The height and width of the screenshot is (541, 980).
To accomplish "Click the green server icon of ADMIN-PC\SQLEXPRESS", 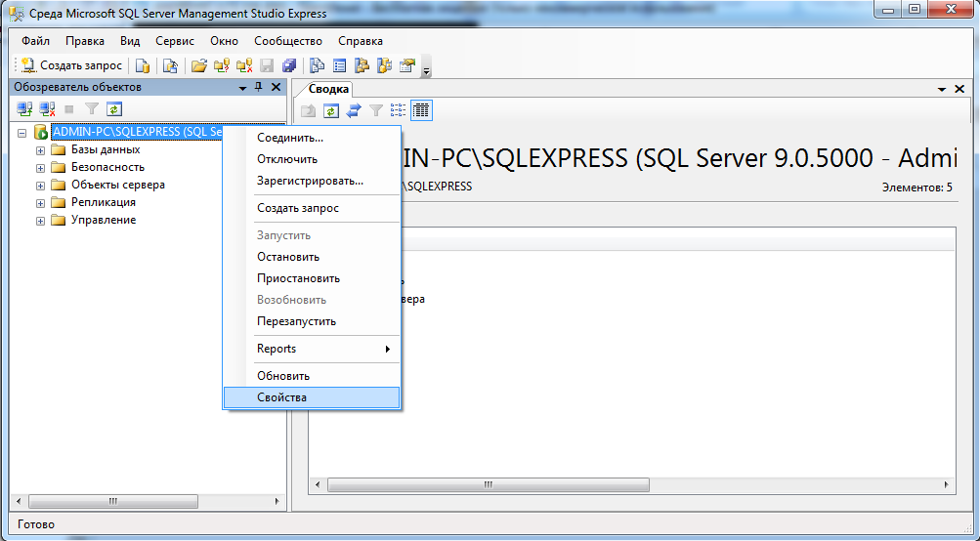I will click(41, 132).
